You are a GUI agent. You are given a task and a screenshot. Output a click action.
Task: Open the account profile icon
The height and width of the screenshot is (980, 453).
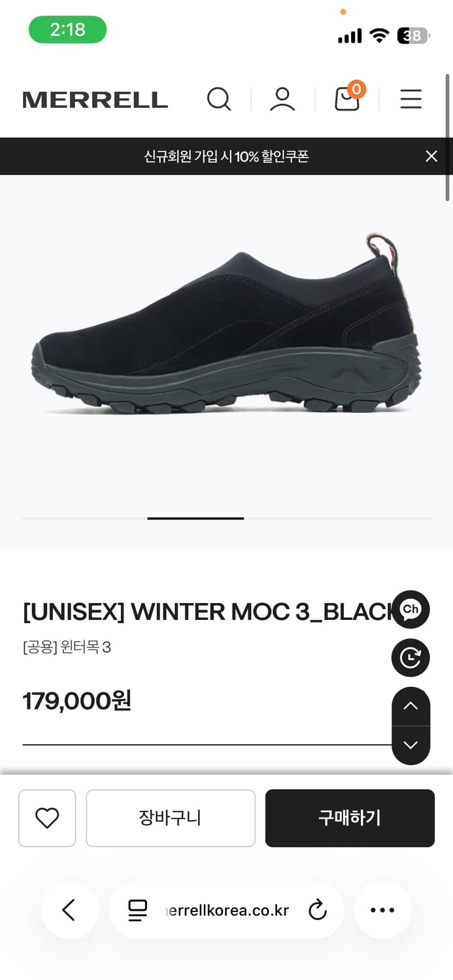click(x=282, y=99)
